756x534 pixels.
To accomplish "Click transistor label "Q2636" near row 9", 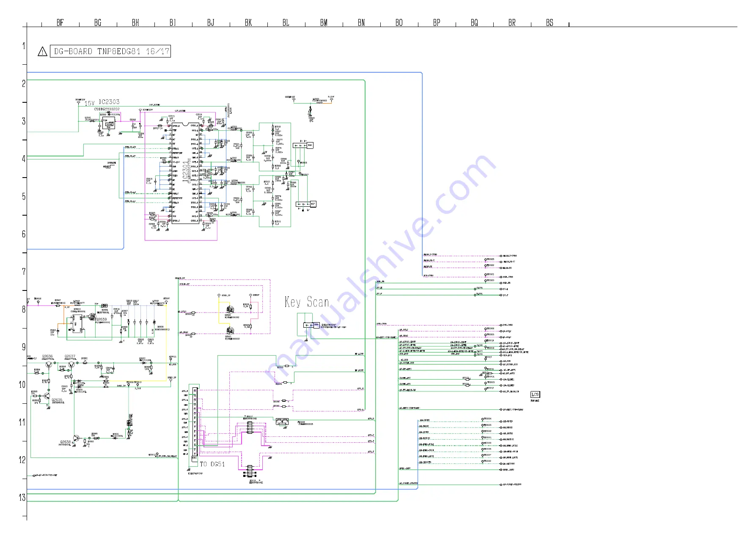I will point(47,356).
